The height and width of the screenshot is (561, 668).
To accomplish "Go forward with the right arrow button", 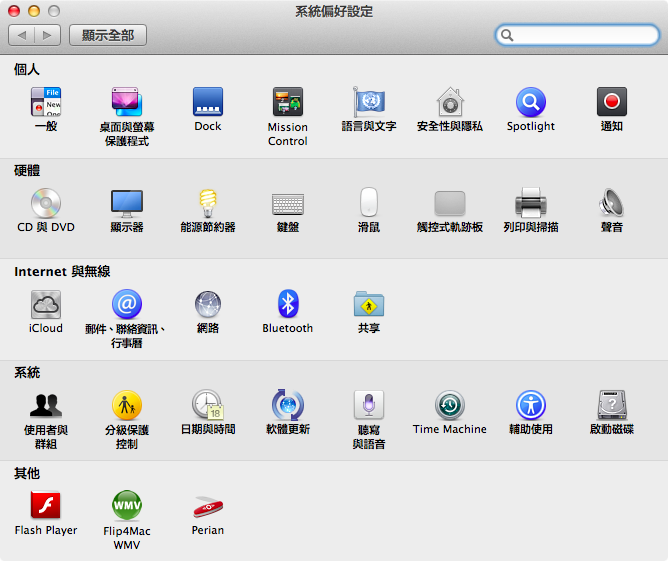I will [x=47, y=35].
